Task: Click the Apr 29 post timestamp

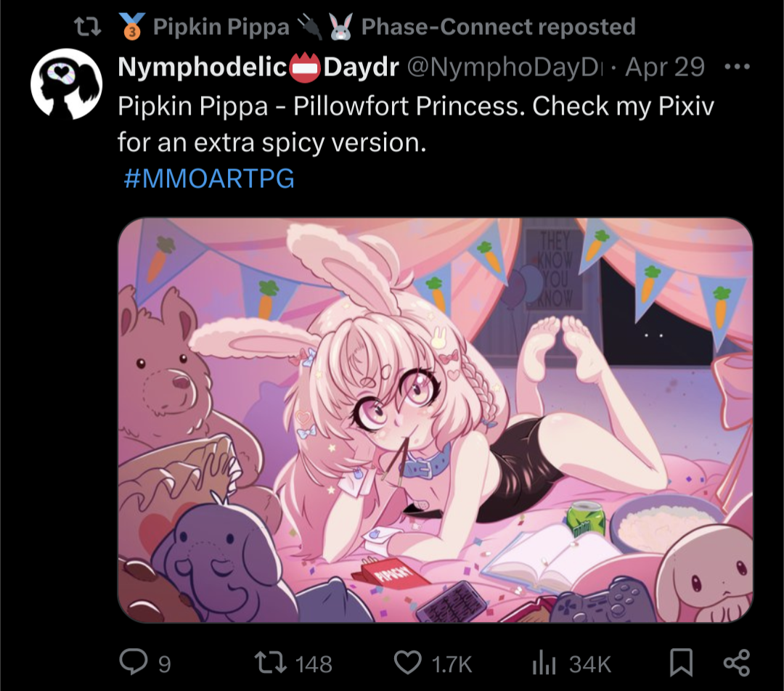Action: [x=665, y=67]
